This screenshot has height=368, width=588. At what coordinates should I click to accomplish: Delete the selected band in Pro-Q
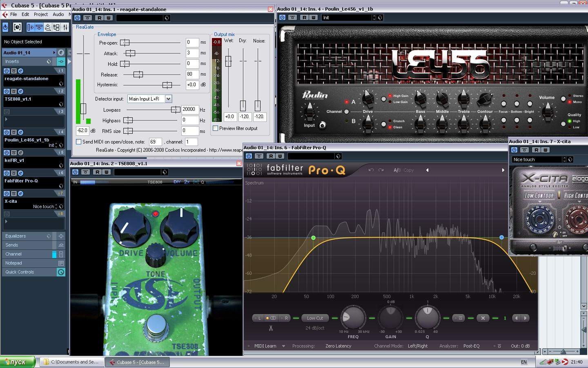click(x=483, y=318)
